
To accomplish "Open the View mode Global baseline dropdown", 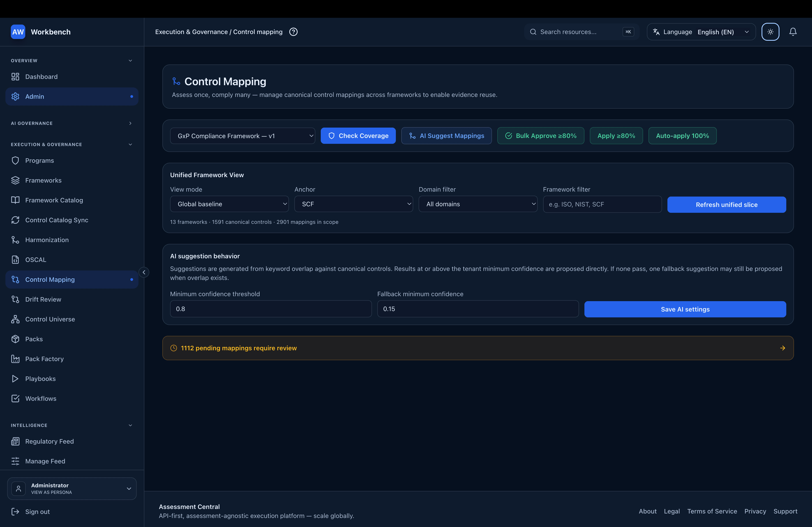I will (229, 204).
